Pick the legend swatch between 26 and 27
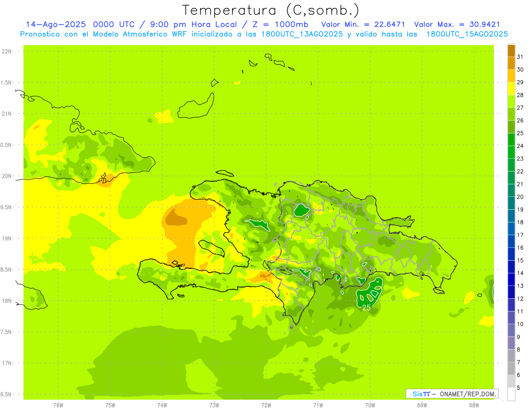The image size is (532, 411). pyautogui.click(x=511, y=114)
